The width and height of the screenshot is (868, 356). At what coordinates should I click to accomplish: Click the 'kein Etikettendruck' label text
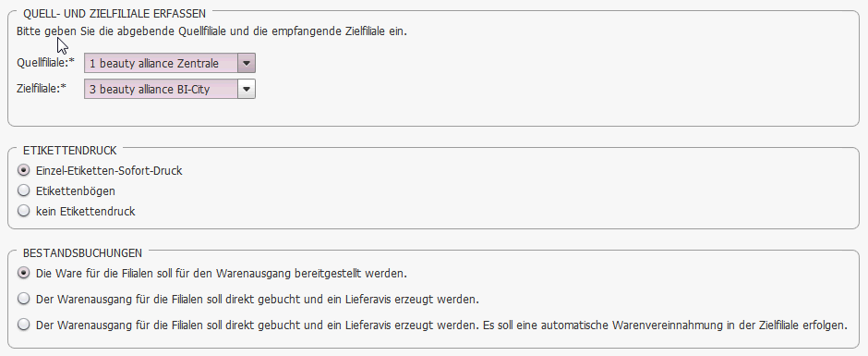85,211
